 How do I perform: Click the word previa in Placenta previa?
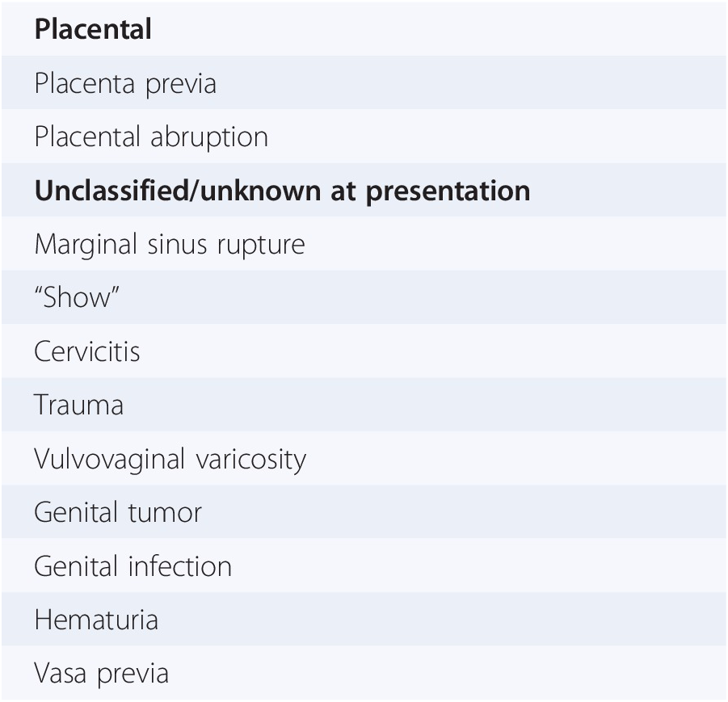181,85
